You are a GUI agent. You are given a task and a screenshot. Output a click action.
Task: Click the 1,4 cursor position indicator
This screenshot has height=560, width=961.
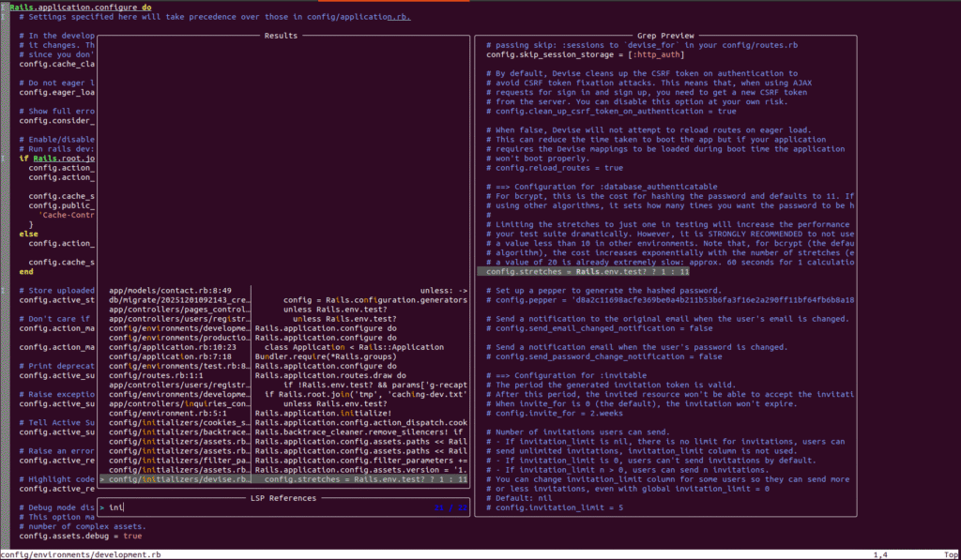coord(880,554)
